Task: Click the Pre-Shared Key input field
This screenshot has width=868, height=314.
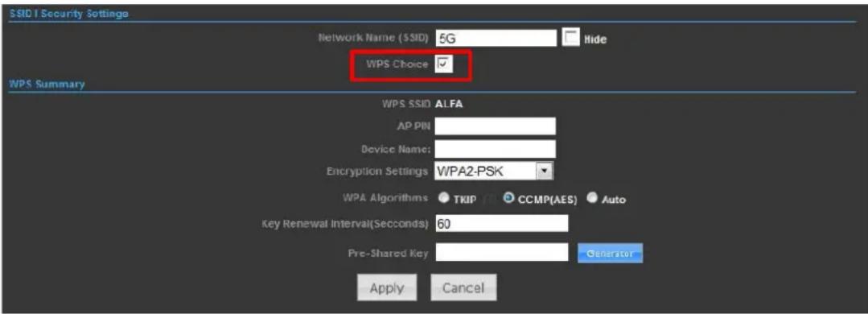Action: pyautogui.click(x=501, y=252)
